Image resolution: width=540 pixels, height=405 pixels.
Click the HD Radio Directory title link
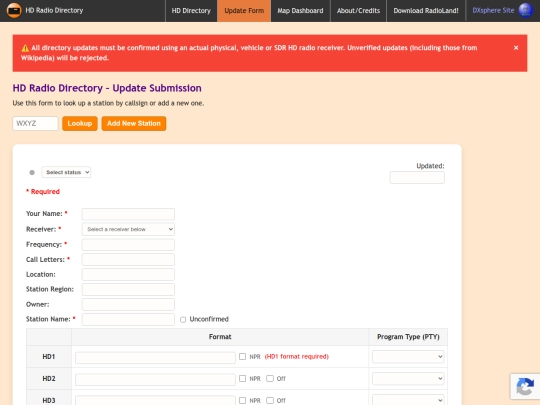pos(54,10)
